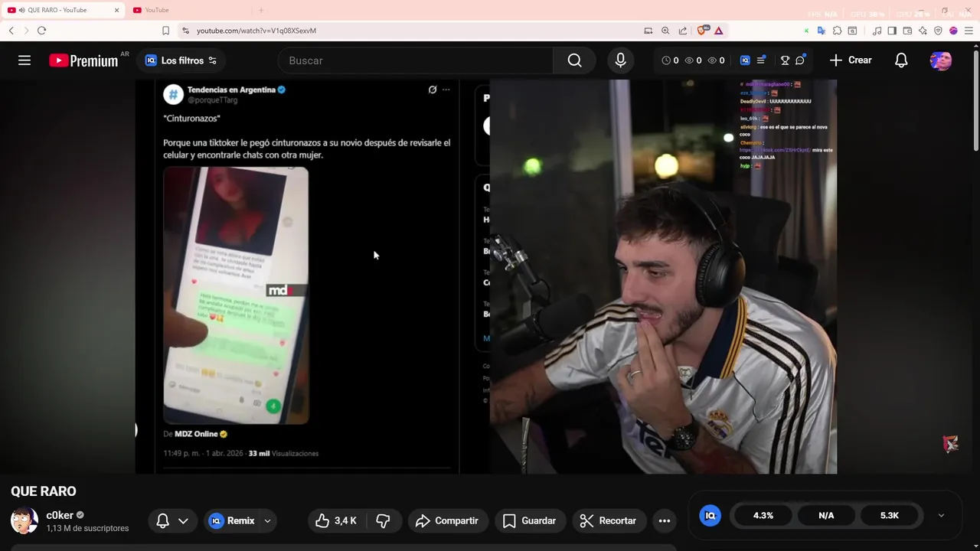Toggle the browser sidebar panel

(892, 31)
